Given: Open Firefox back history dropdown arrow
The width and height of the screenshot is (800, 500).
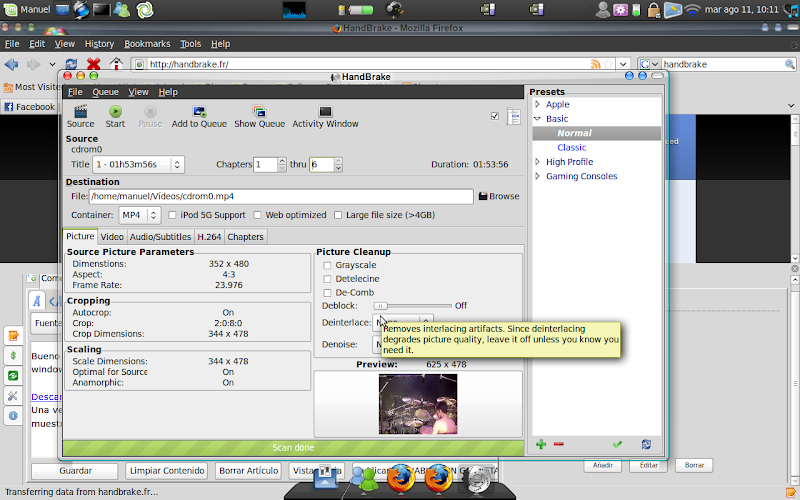Looking at the screenshot, I should [52, 64].
